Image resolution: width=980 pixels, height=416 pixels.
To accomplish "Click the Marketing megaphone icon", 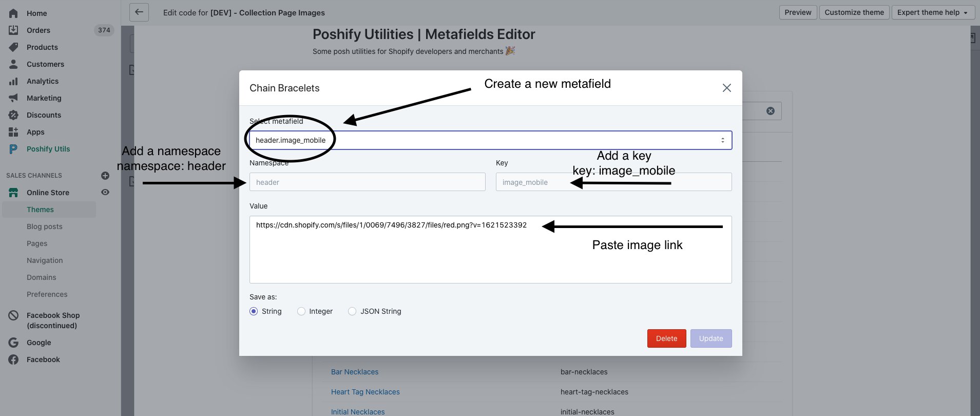I will pyautogui.click(x=13, y=98).
